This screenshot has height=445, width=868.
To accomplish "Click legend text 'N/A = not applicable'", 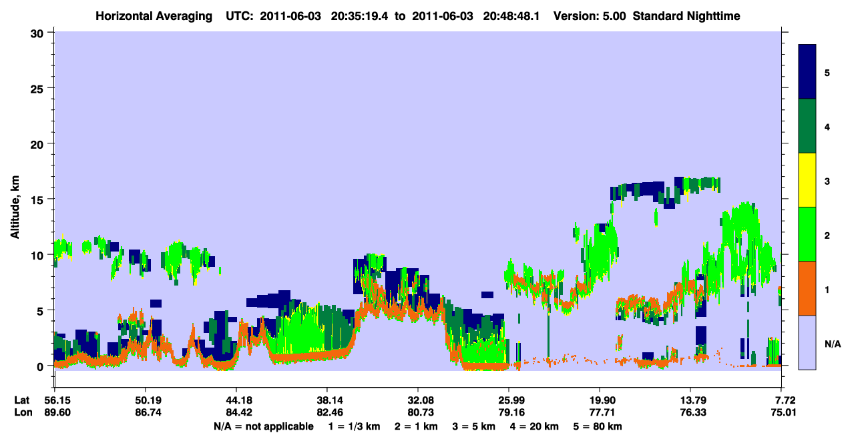I will tap(263, 426).
